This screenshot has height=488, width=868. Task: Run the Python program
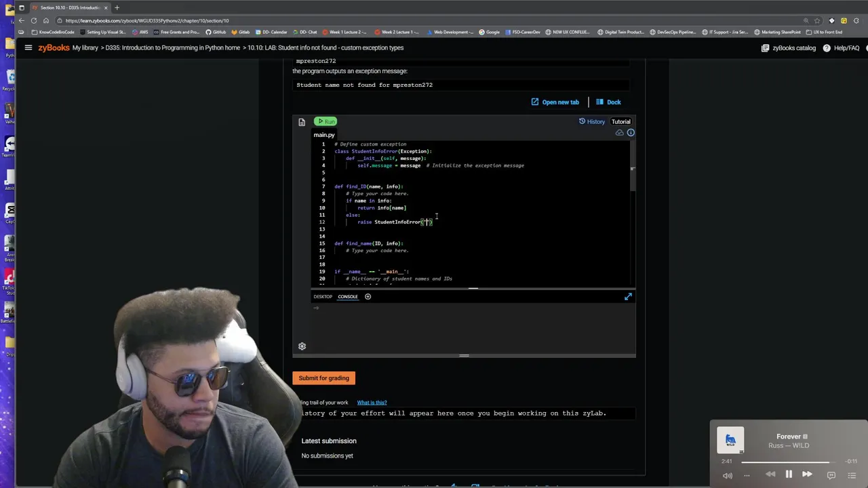tap(325, 121)
